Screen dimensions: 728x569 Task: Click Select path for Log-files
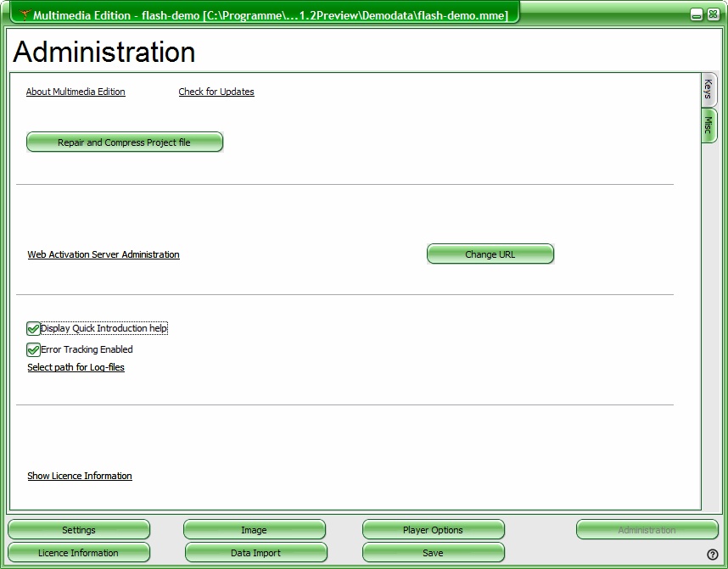[76, 367]
